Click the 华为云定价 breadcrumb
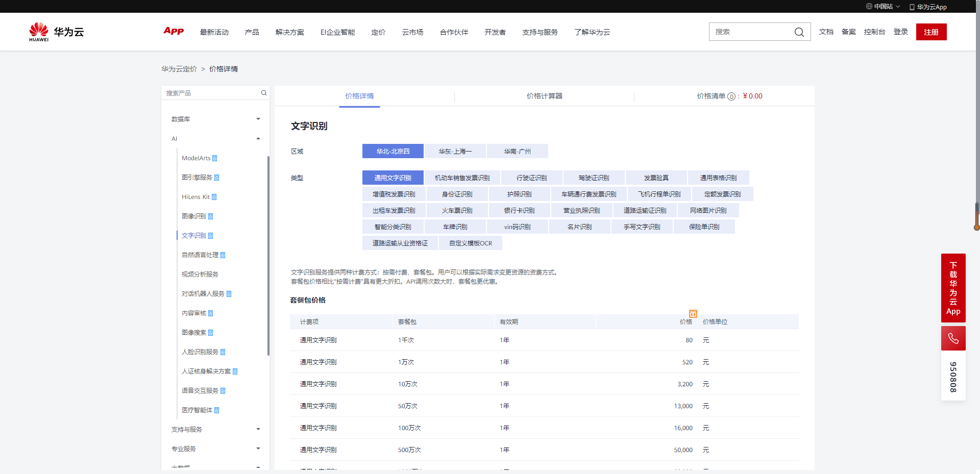This screenshot has width=980, height=474. [179, 69]
